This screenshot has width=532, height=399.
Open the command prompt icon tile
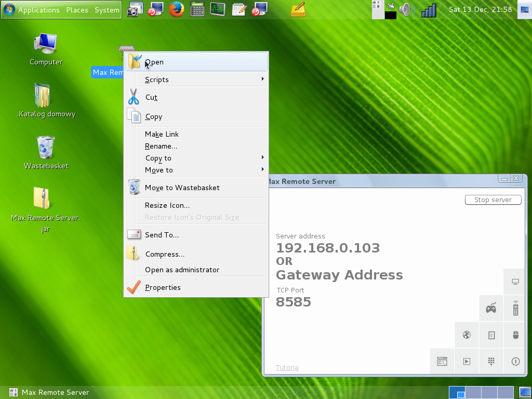[x=442, y=362]
